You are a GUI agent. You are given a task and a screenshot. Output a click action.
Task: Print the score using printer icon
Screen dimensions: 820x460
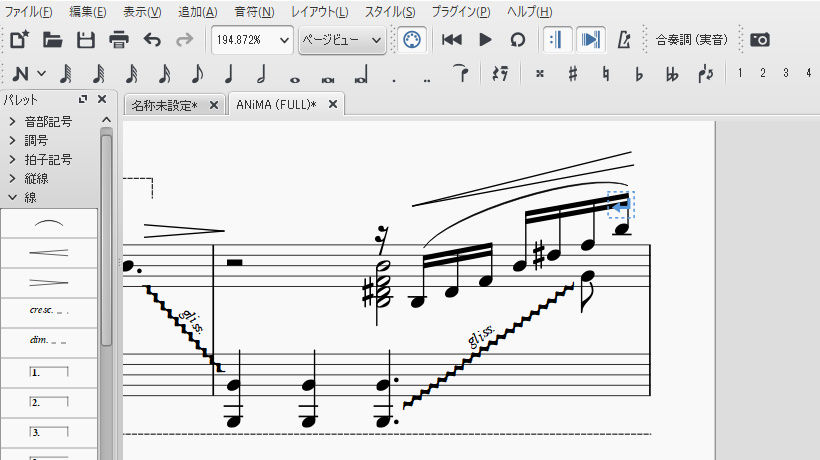[x=119, y=40]
